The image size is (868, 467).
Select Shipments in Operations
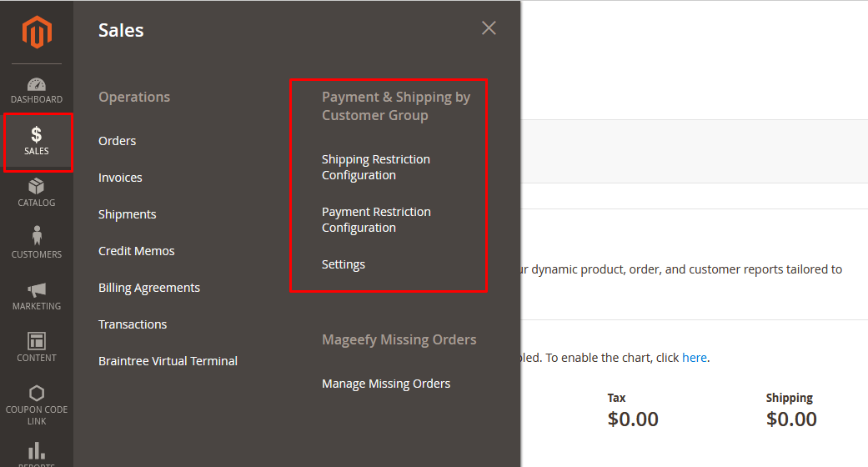(x=128, y=214)
